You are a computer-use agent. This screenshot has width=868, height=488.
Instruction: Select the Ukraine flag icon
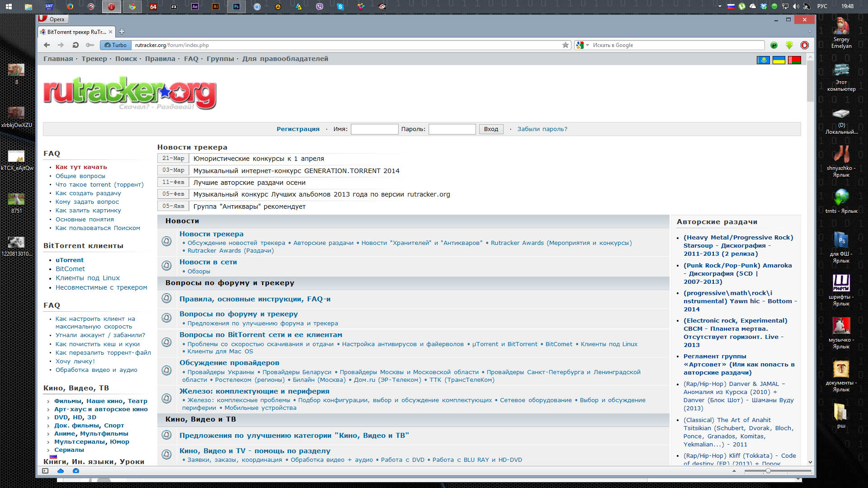(x=778, y=60)
